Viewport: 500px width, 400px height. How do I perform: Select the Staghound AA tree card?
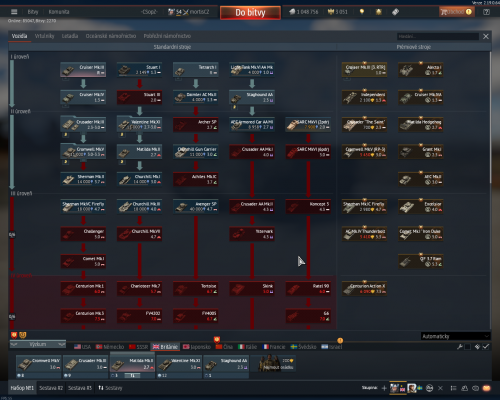pyautogui.click(x=252, y=97)
